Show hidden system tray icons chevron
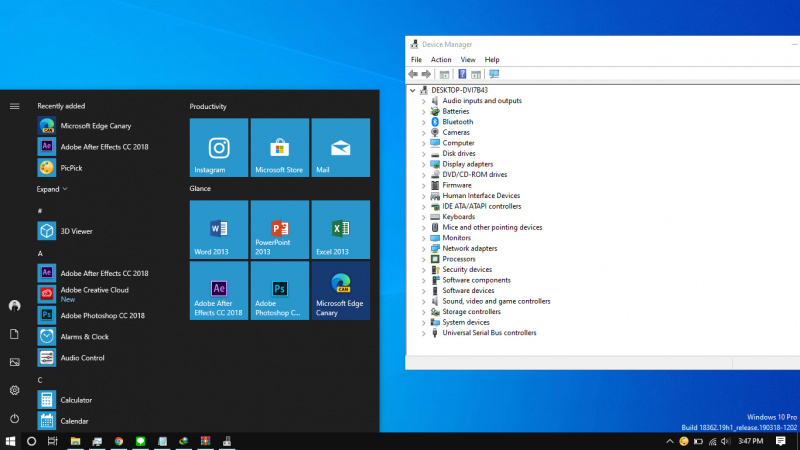The image size is (800, 450). click(669, 441)
